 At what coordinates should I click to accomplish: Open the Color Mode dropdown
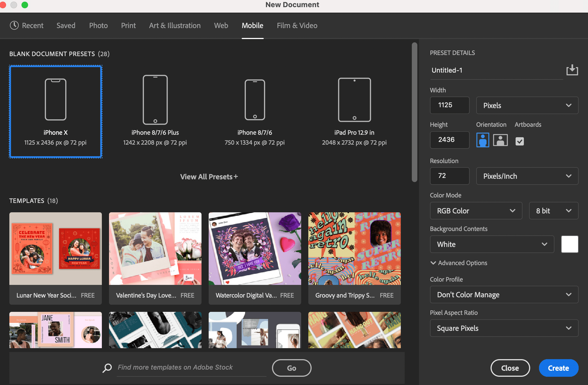(476, 211)
